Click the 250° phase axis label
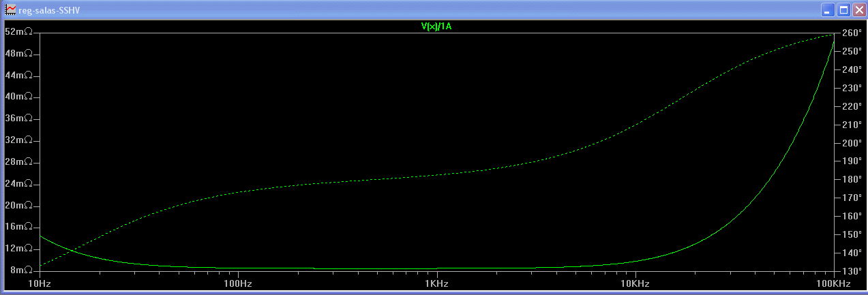The height and width of the screenshot is (295, 868). click(852, 51)
